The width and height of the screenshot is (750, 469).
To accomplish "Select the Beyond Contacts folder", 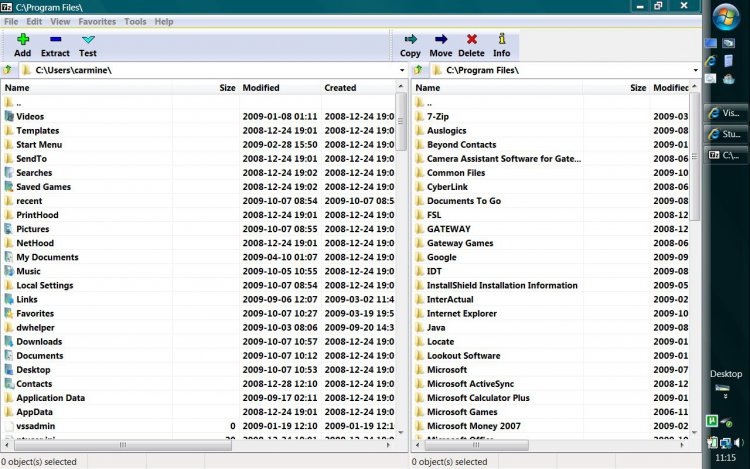I will point(550,144).
